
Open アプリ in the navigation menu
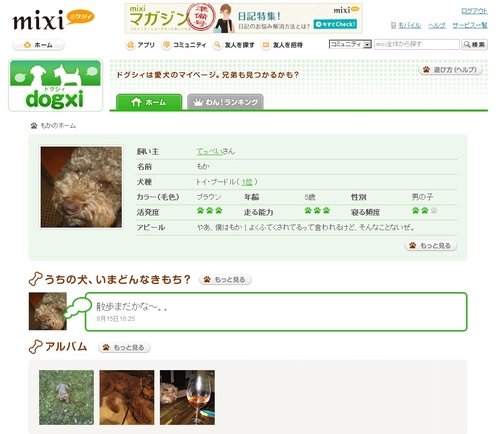point(140,45)
